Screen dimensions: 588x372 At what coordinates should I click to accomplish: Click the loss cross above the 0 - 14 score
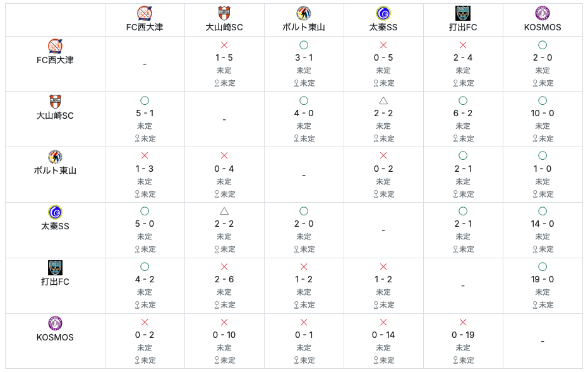click(383, 323)
